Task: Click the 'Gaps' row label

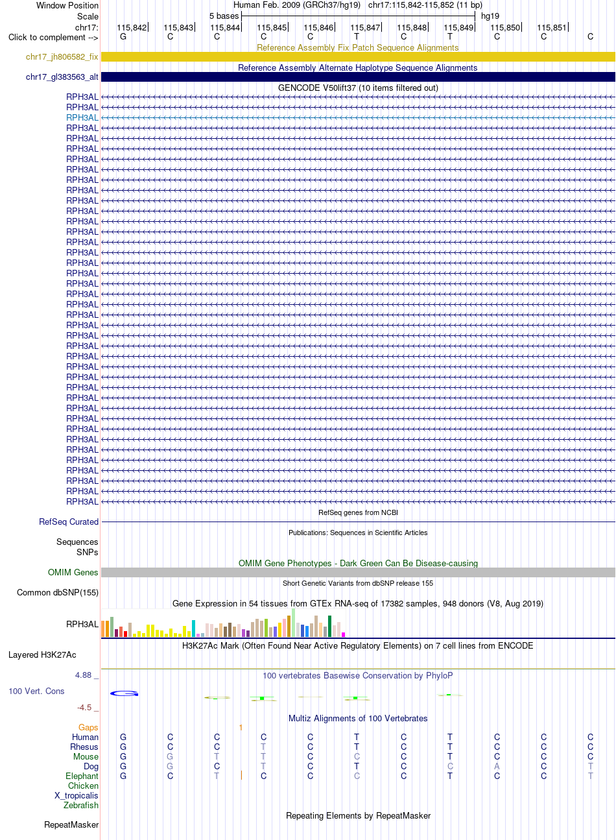Action: coord(88,727)
